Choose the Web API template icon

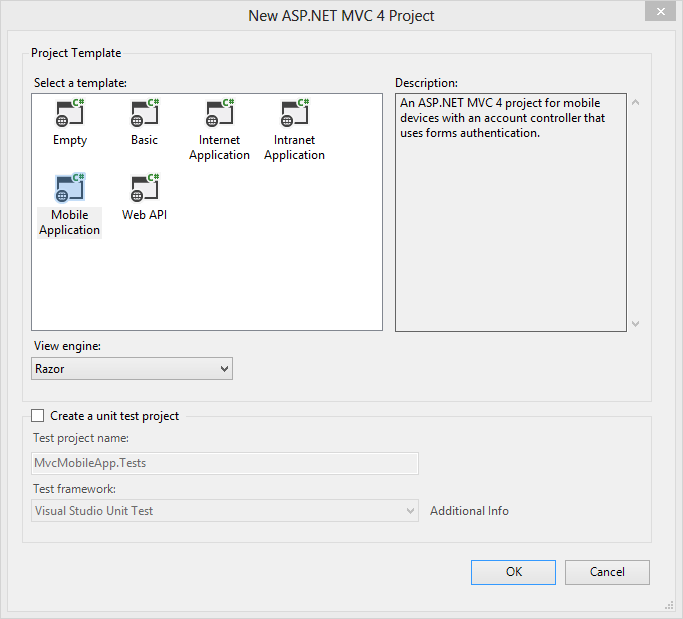point(145,188)
